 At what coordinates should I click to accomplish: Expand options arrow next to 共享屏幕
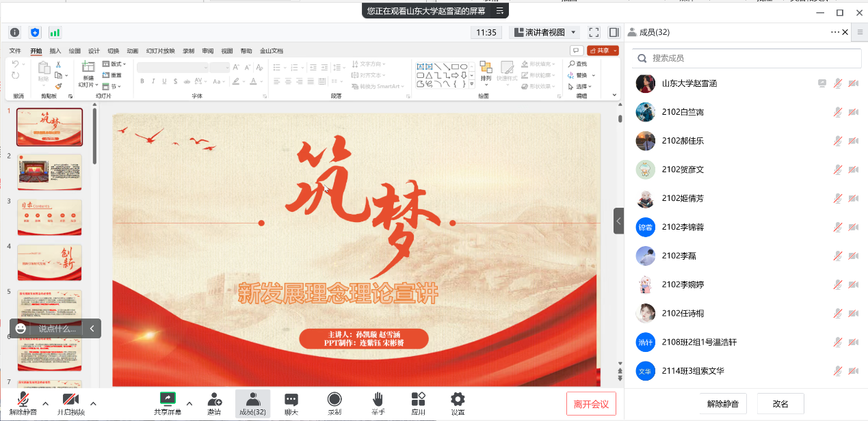[x=189, y=403]
